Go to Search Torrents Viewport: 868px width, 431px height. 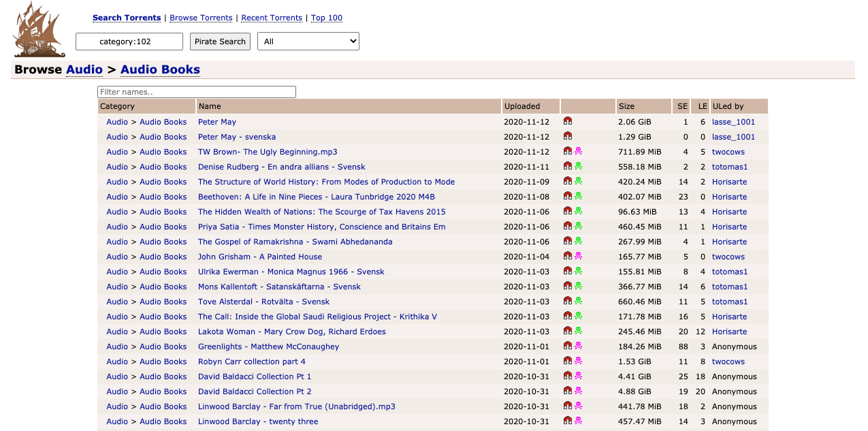(x=127, y=18)
